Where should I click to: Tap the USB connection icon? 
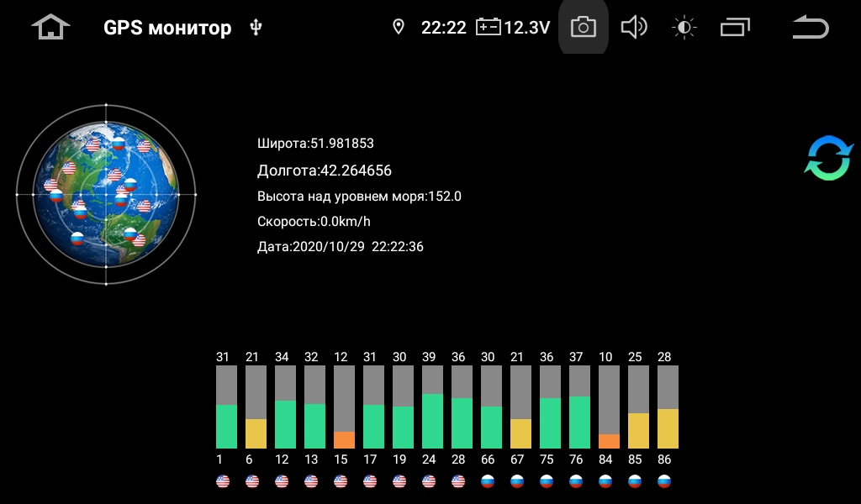pos(257,26)
